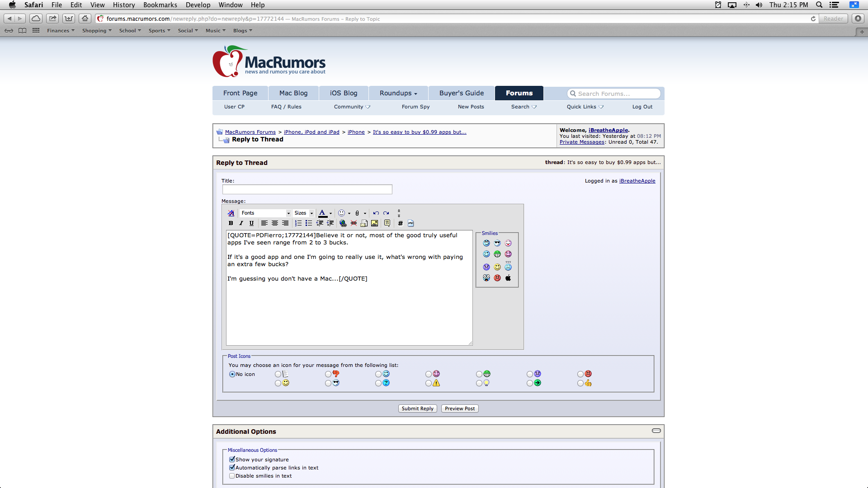Open the Sizes dropdown
The height and width of the screenshot is (488, 868).
(303, 213)
